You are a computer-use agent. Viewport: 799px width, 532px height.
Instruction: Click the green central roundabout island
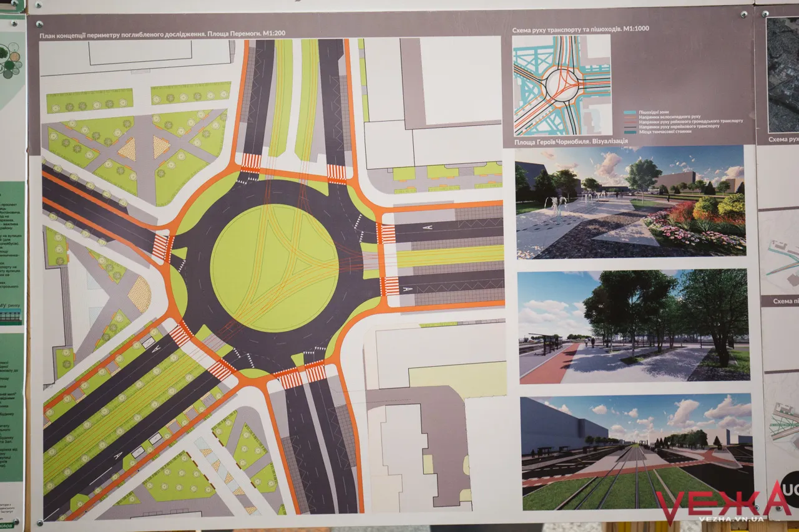pyautogui.click(x=274, y=268)
